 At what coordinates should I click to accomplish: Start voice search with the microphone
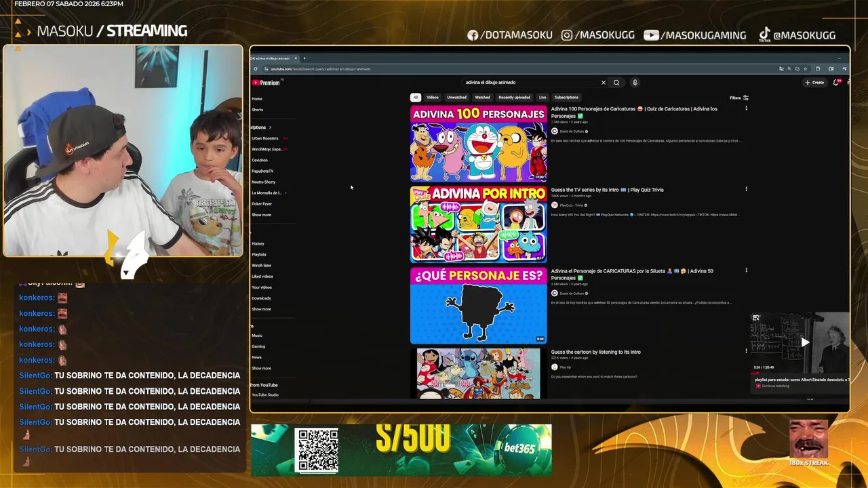tap(635, 83)
